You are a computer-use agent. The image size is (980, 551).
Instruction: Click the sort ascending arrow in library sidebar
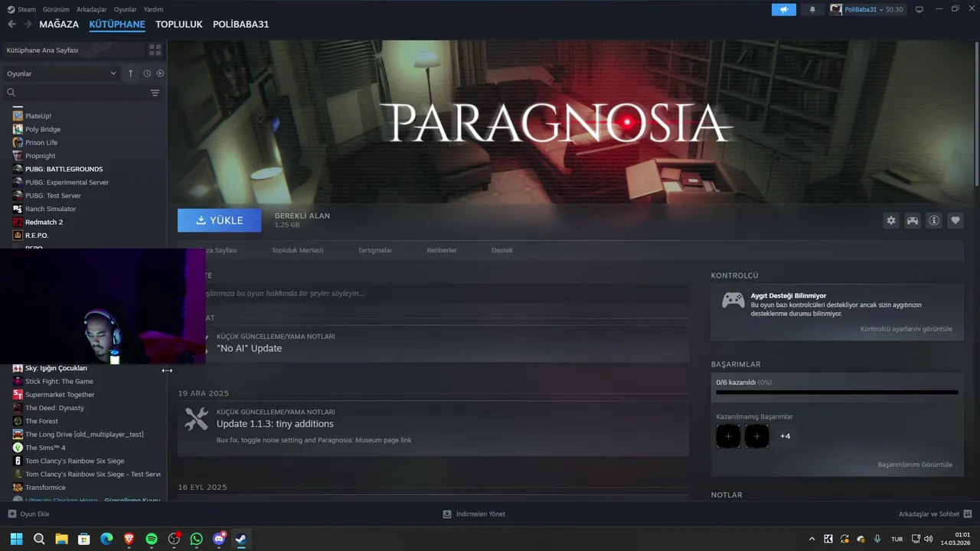click(130, 73)
